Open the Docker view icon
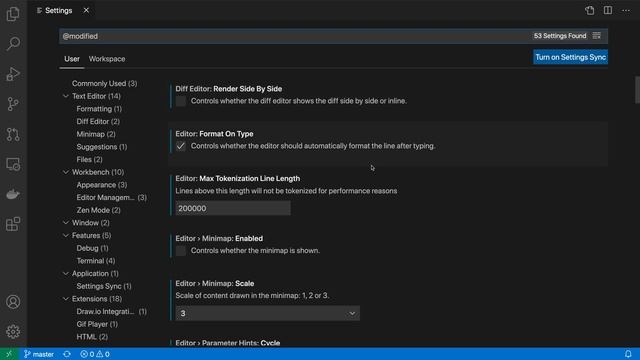Screen dimensions: 640x360 click(13, 194)
